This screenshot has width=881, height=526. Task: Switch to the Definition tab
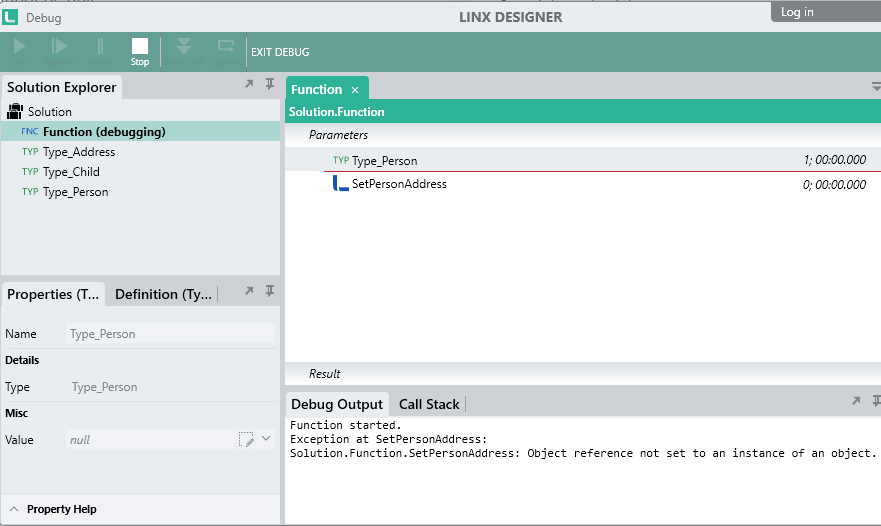click(x=163, y=294)
